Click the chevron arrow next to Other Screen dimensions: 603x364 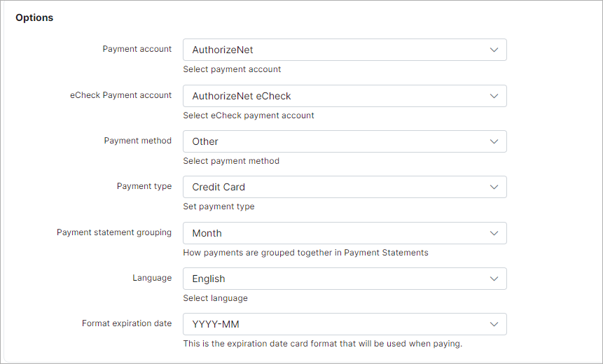494,141
